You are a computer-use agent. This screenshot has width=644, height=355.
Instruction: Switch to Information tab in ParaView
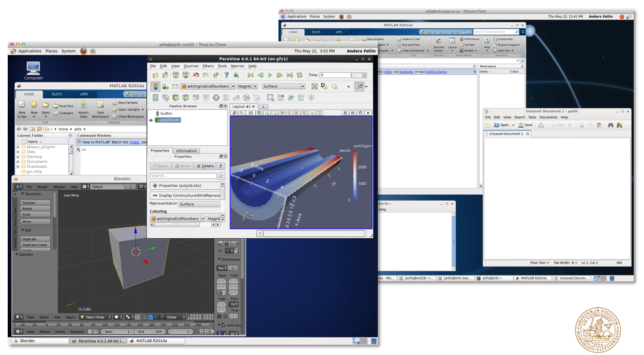186,151
